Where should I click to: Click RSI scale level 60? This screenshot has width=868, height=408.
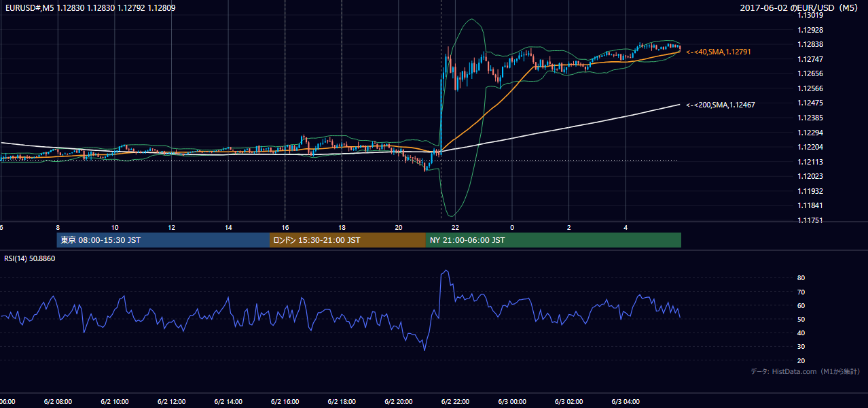point(801,305)
